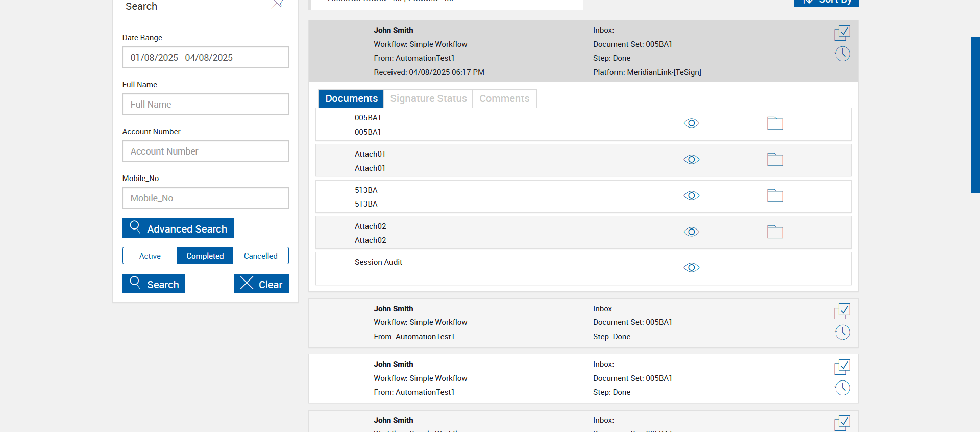The width and height of the screenshot is (980, 432).
Task: View Attach02 document via eye icon
Action: pos(691,232)
